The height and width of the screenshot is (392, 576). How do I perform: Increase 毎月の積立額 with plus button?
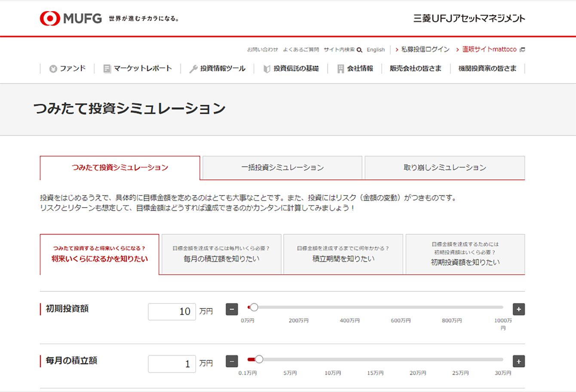518,362
